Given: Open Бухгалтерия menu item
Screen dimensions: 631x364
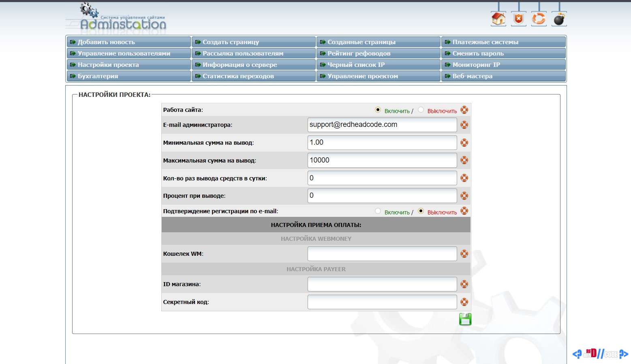Looking at the screenshot, I should (x=128, y=76).
